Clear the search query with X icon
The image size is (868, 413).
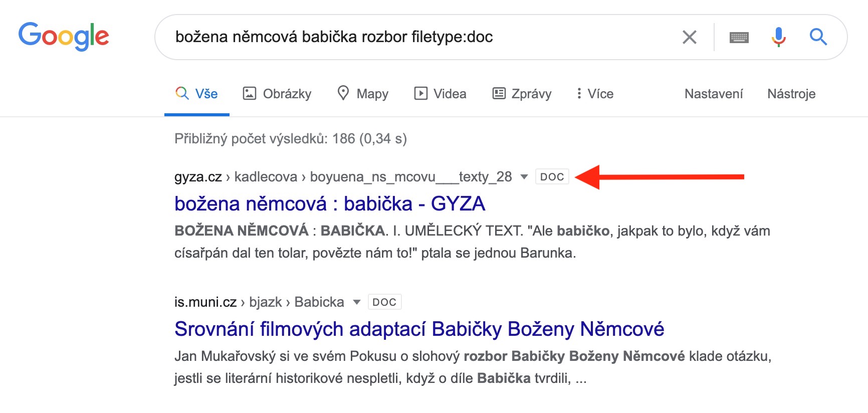[690, 37]
